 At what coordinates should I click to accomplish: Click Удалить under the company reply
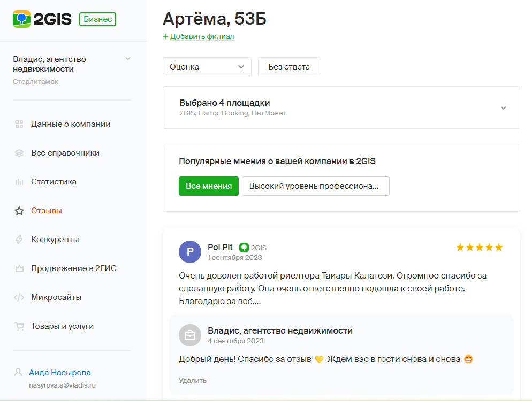(193, 380)
